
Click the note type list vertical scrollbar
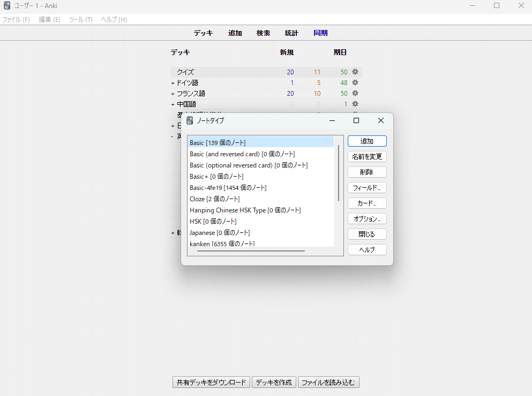(339, 173)
